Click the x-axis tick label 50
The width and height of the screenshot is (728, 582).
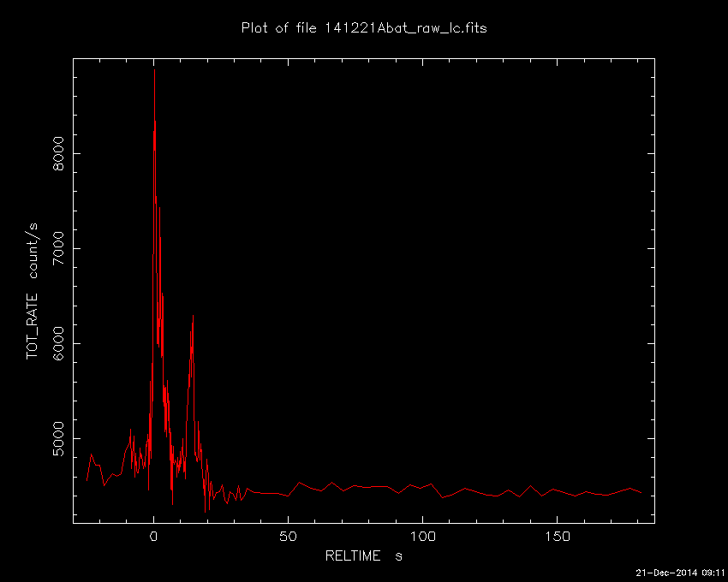point(288,537)
